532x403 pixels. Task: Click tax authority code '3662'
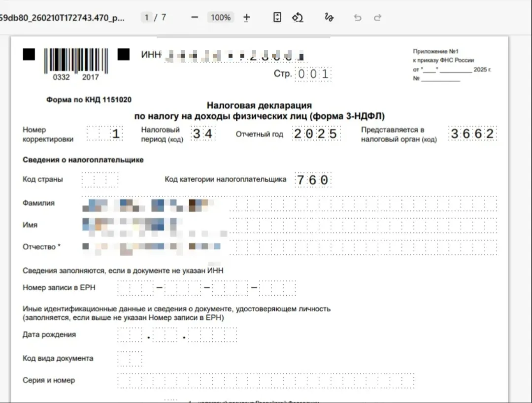click(x=472, y=134)
